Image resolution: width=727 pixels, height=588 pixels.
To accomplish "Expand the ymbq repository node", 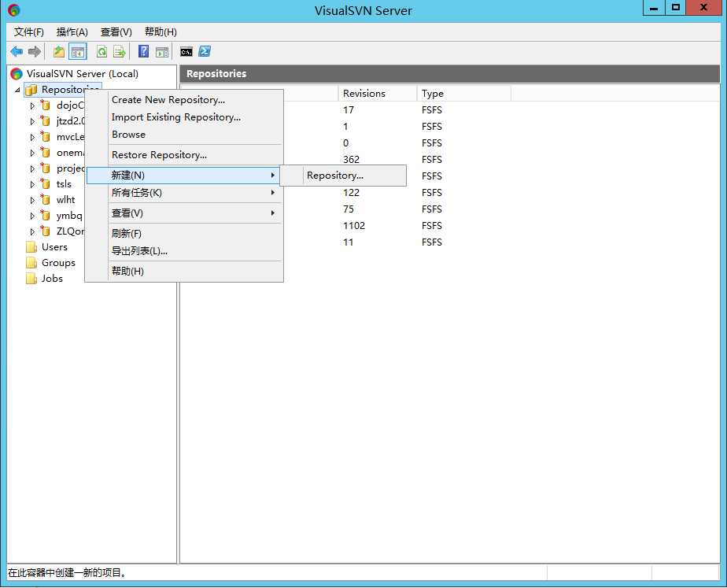I will pyautogui.click(x=32, y=216).
